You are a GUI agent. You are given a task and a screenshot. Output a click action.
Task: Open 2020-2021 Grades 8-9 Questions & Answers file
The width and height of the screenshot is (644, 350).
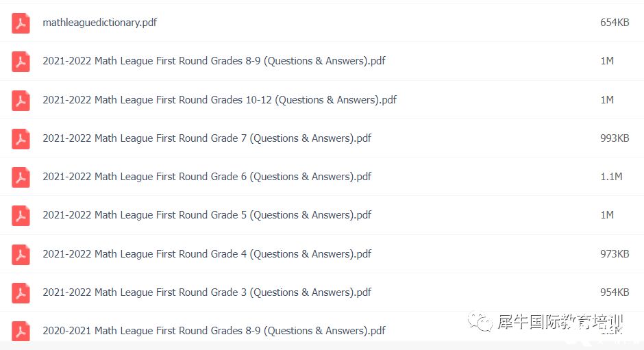click(214, 331)
